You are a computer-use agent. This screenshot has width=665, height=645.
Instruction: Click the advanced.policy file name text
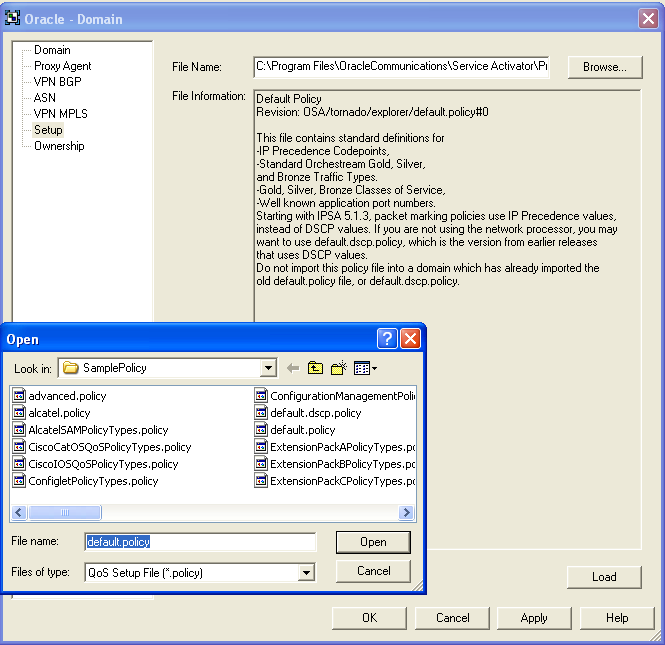67,396
